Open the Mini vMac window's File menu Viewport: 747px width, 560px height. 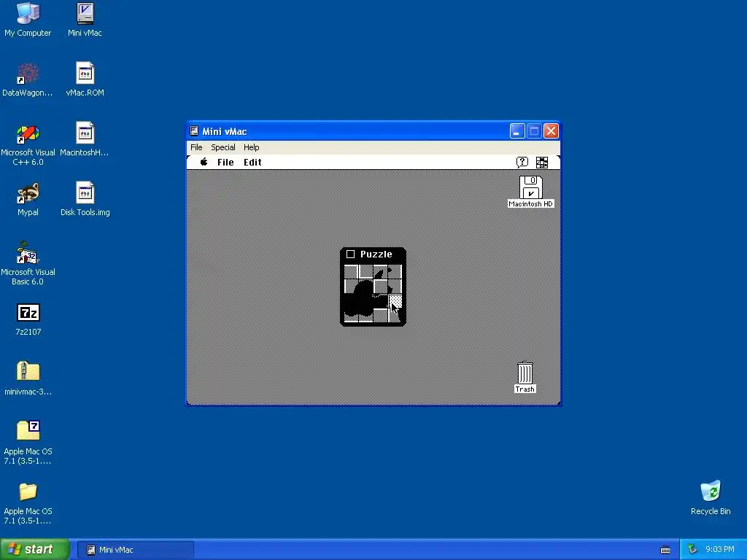[x=196, y=147]
